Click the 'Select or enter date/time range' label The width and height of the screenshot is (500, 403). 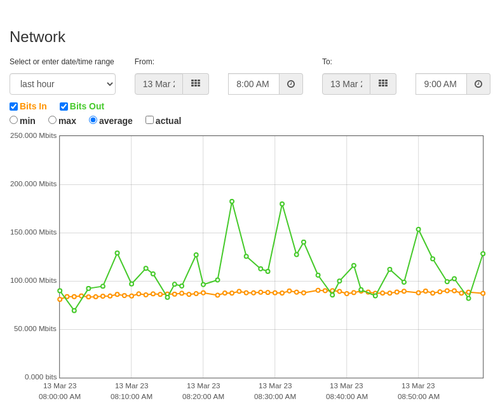(62, 62)
